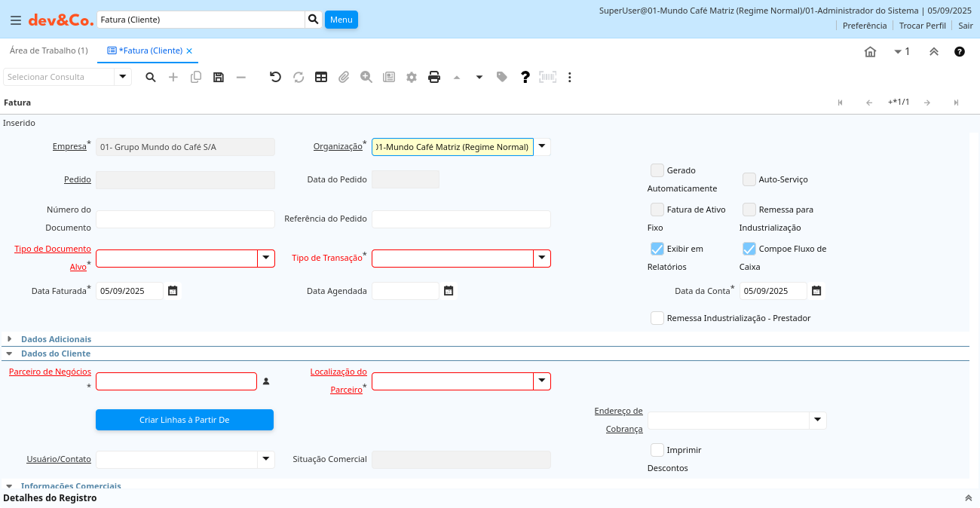Open the Print icon in toolbar
Screen dimensions: 980x508
[x=434, y=77]
